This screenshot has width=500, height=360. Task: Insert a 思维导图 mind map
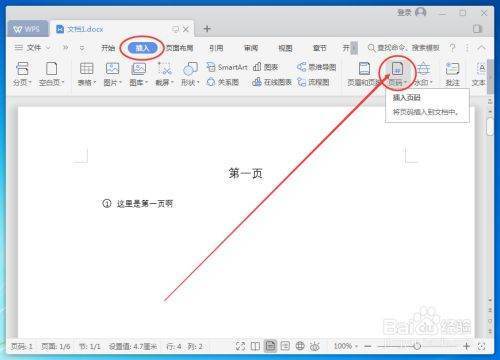pyautogui.click(x=317, y=67)
